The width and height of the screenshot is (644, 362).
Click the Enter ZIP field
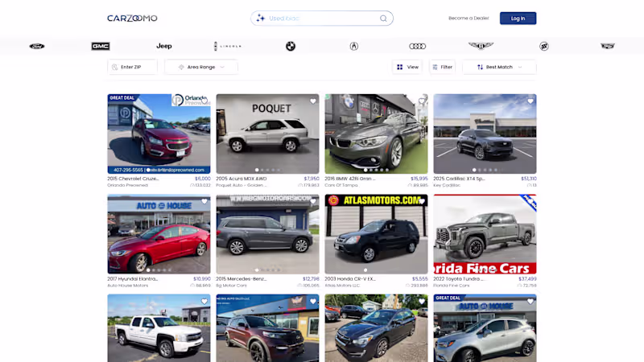132,67
